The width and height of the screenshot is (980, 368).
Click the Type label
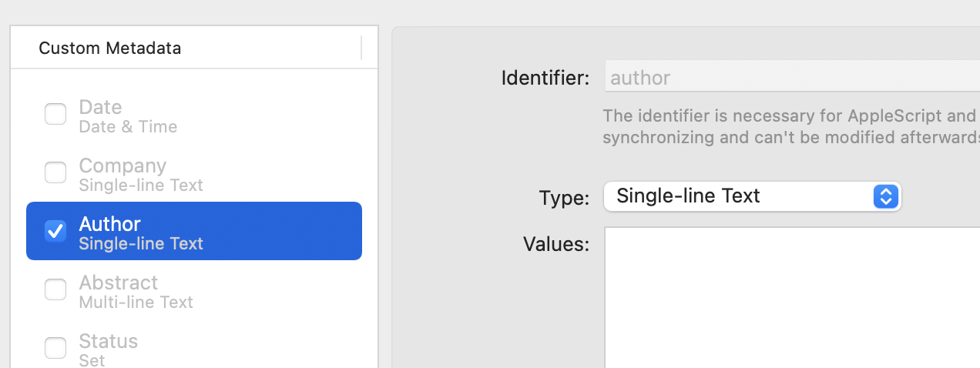coord(565,198)
